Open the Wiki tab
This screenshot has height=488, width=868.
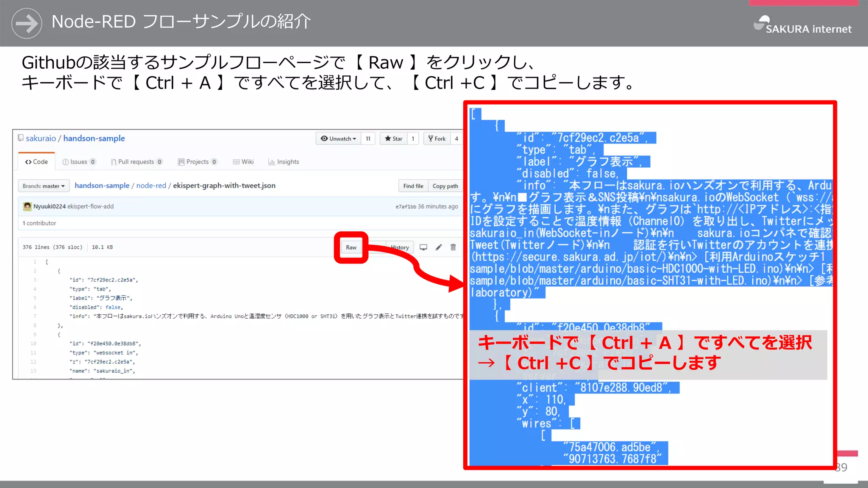(x=243, y=162)
